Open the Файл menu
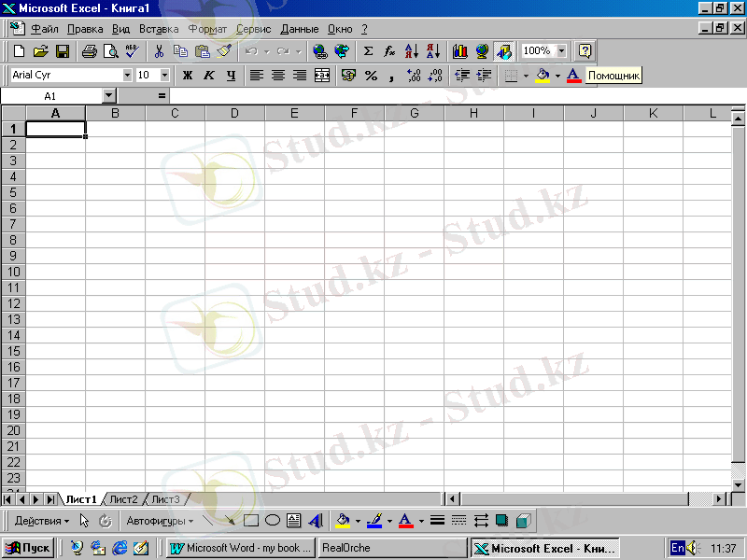Screen dimensions: 747x560 coord(44,29)
